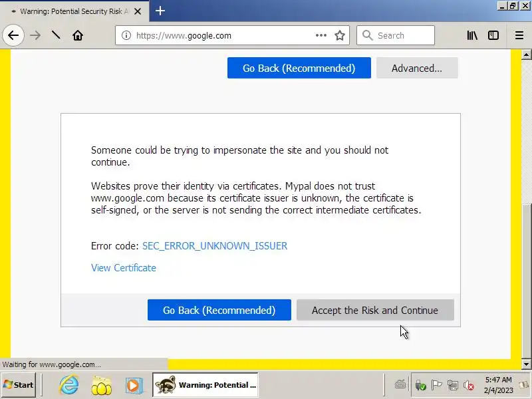This screenshot has width=532, height=399.
Task: Show site information icon in address bar
Action: coord(126,35)
